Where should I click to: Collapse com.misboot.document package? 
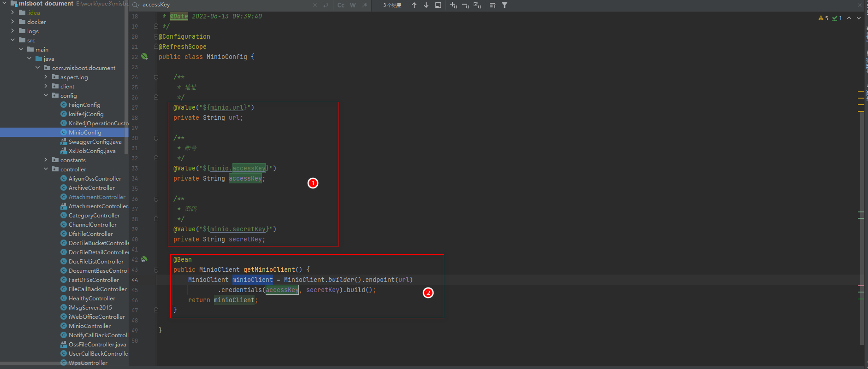[x=37, y=68]
